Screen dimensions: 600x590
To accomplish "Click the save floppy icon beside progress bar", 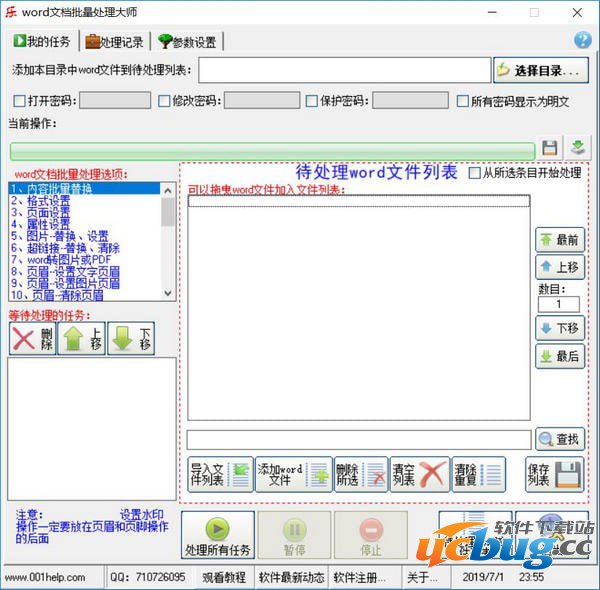I will [549, 148].
